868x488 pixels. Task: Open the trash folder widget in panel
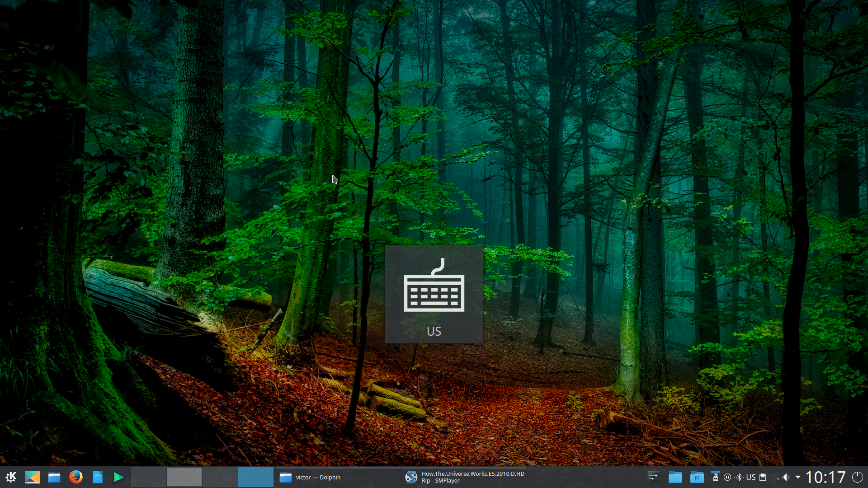tap(697, 477)
